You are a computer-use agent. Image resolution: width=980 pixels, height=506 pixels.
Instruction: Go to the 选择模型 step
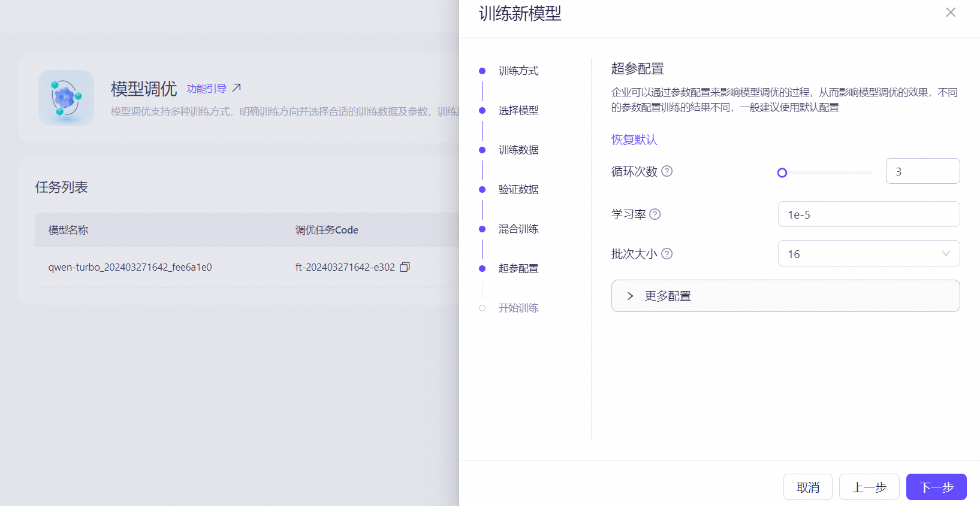pyautogui.click(x=518, y=110)
